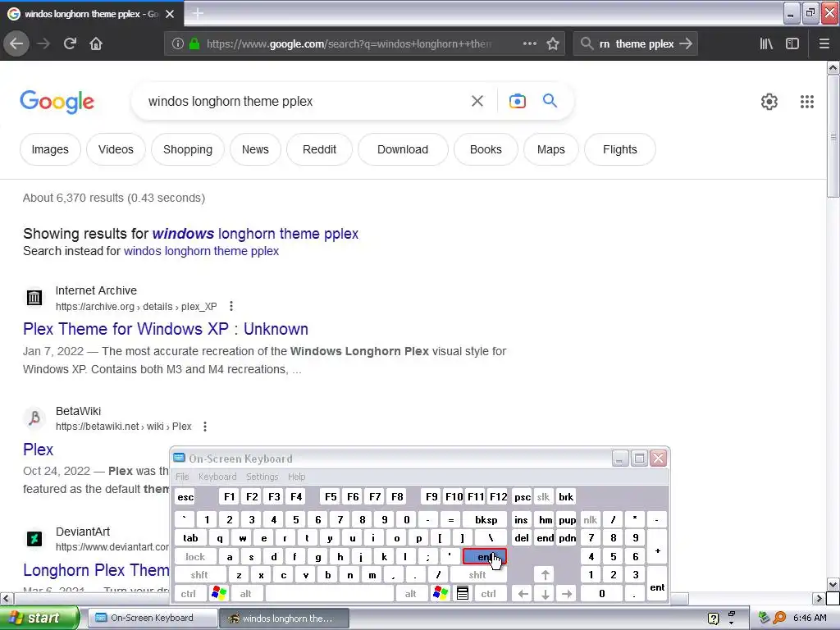The height and width of the screenshot is (630, 840).
Task: Toggle the right alt key
Action: pyautogui.click(x=410, y=593)
